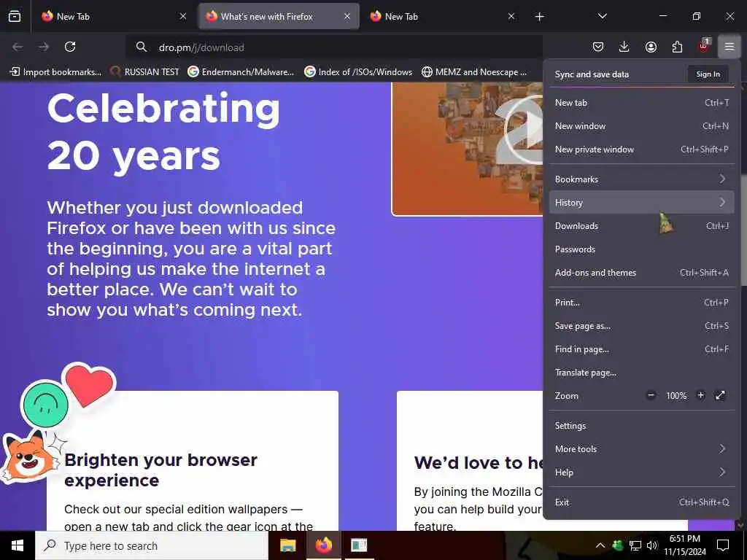747x560 pixels.
Task: Close the hamburger application menu button
Action: click(x=729, y=47)
